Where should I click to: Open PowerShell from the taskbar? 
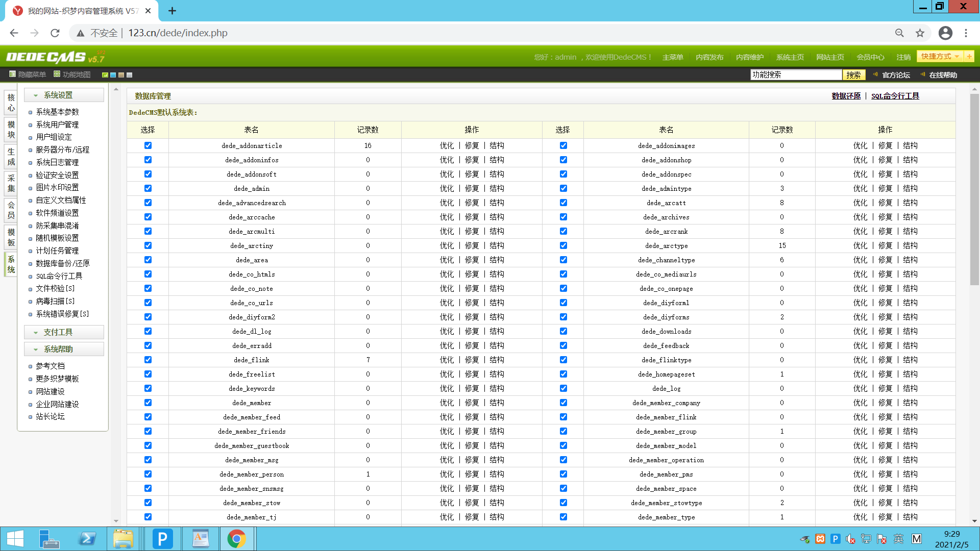click(87, 539)
